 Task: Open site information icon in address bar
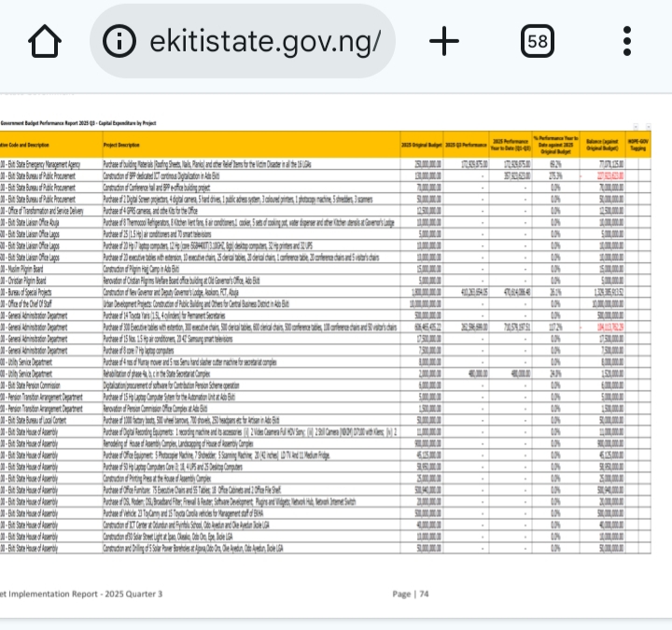tap(119, 41)
